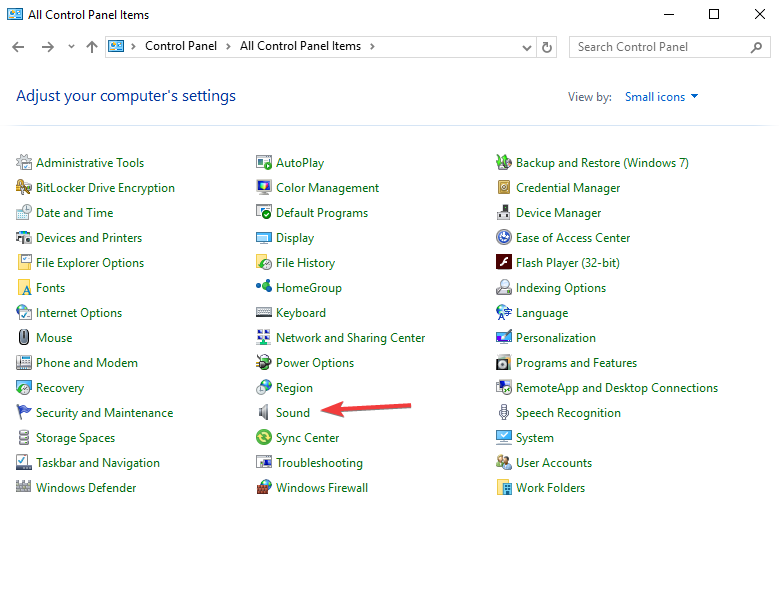Click the Refresh button in address bar
This screenshot has width=779, height=590.
[x=546, y=47]
